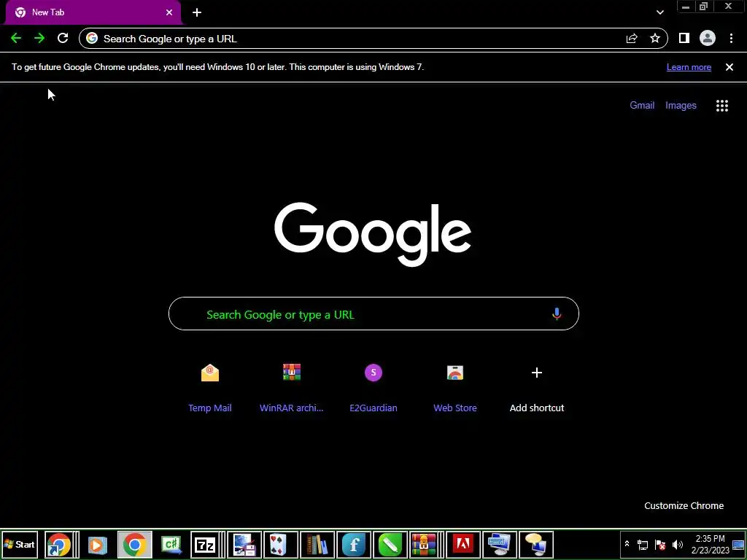This screenshot has width=747, height=560.
Task: Open Google Images link
Action: [681, 105]
